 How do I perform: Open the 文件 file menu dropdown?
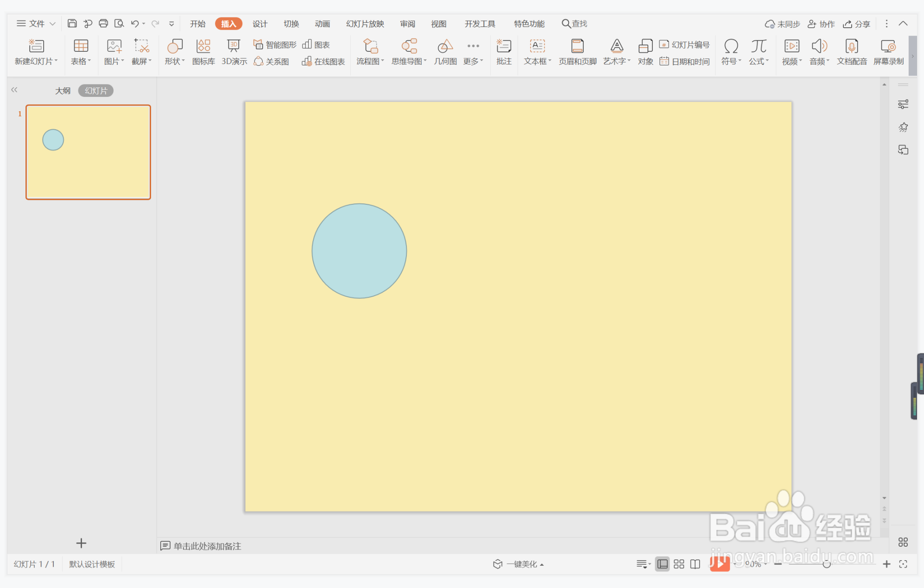36,24
